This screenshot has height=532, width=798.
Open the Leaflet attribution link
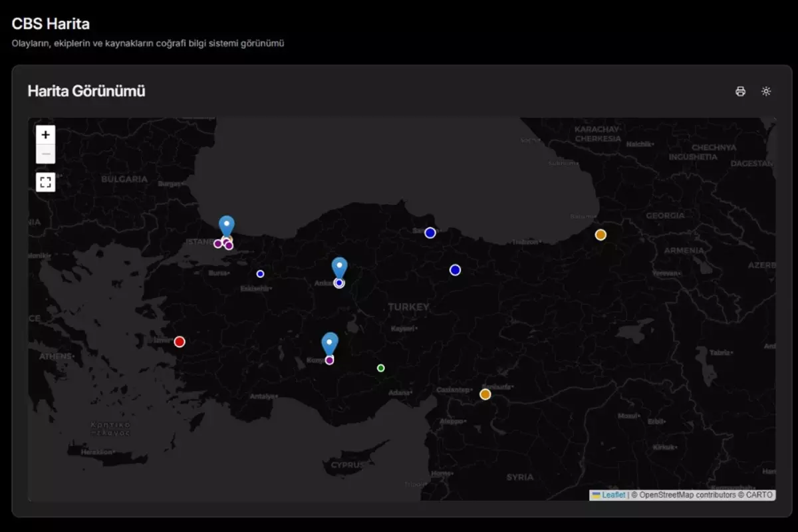click(x=613, y=495)
